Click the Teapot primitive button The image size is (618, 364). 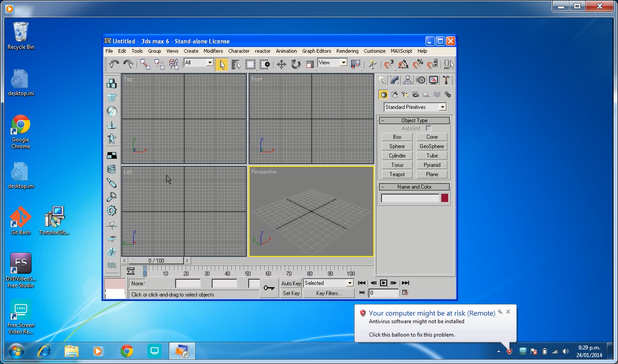[397, 174]
